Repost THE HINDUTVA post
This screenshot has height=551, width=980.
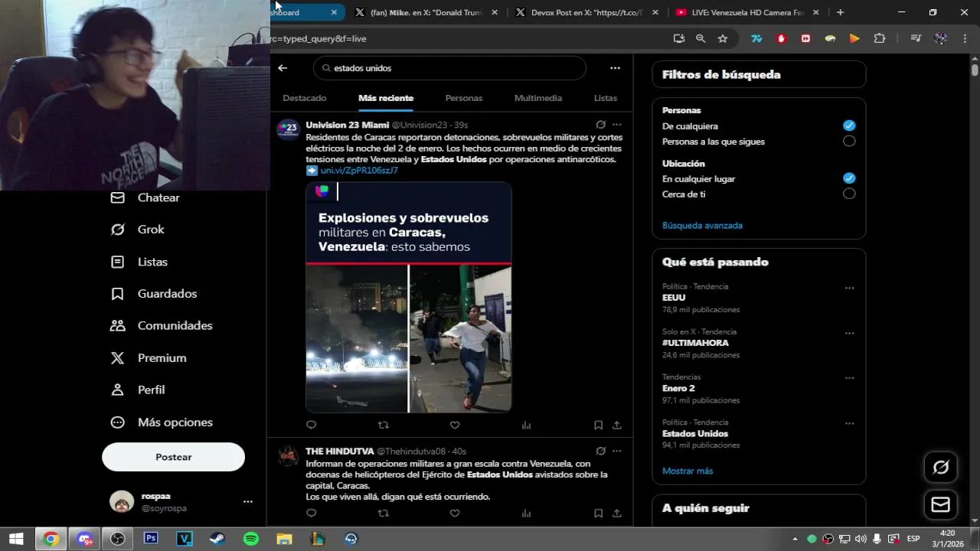[384, 514]
